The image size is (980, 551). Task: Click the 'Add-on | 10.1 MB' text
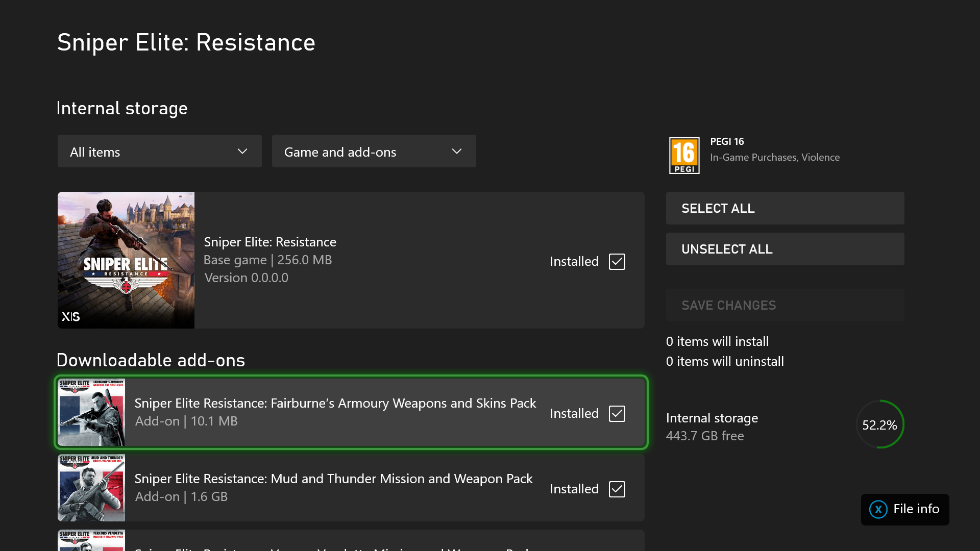coord(186,421)
